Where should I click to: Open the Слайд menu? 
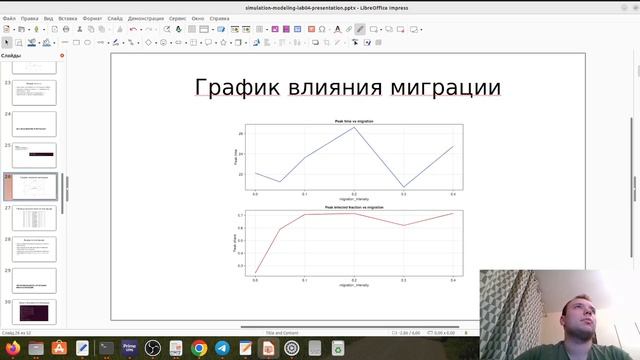point(115,19)
